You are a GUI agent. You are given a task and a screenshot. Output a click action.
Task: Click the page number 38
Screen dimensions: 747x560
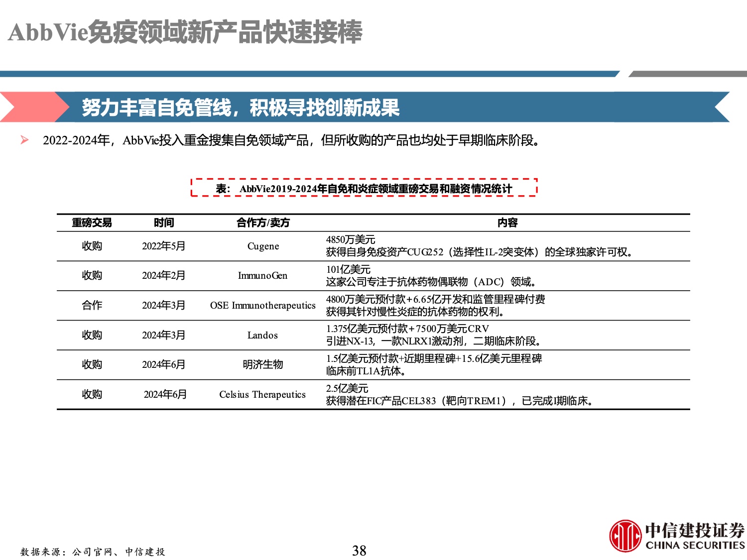[x=359, y=551]
